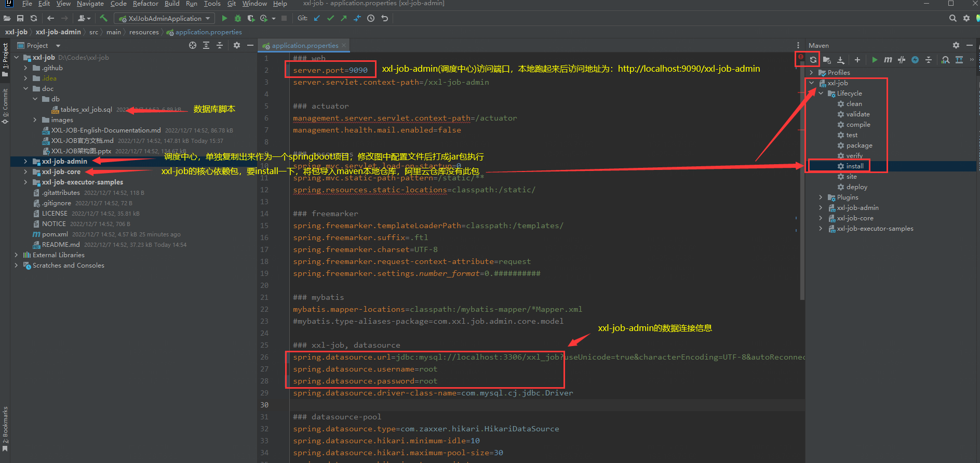Open Git history with the clock icon

[371, 18]
